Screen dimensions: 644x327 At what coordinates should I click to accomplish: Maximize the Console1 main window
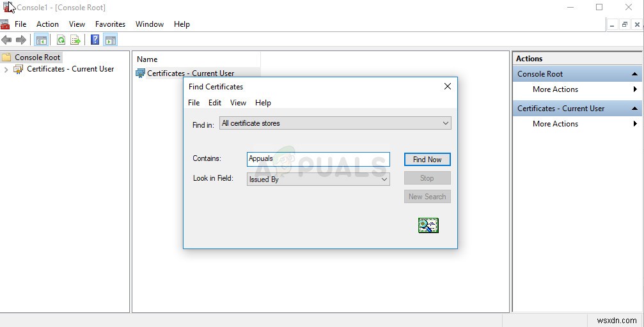coord(599,7)
